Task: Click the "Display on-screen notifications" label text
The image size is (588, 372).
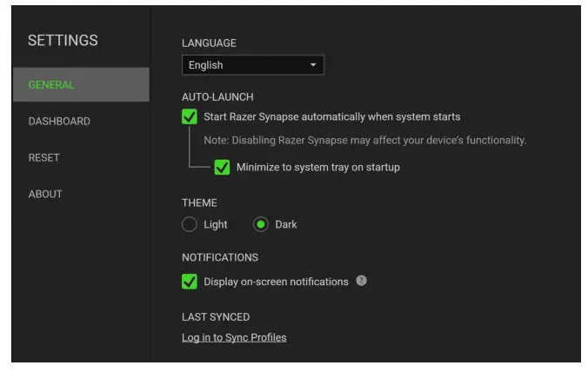Action: (x=276, y=282)
